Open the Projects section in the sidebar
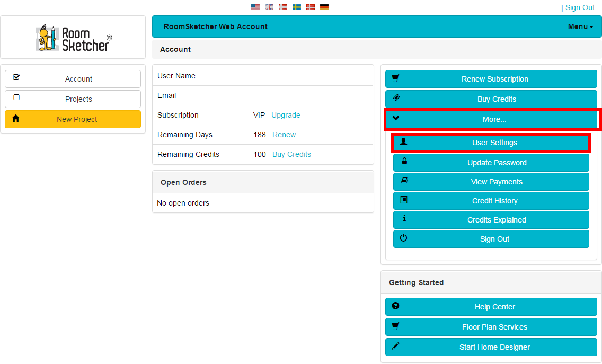Image resolution: width=602 pixels, height=364 pixels. tap(73, 99)
